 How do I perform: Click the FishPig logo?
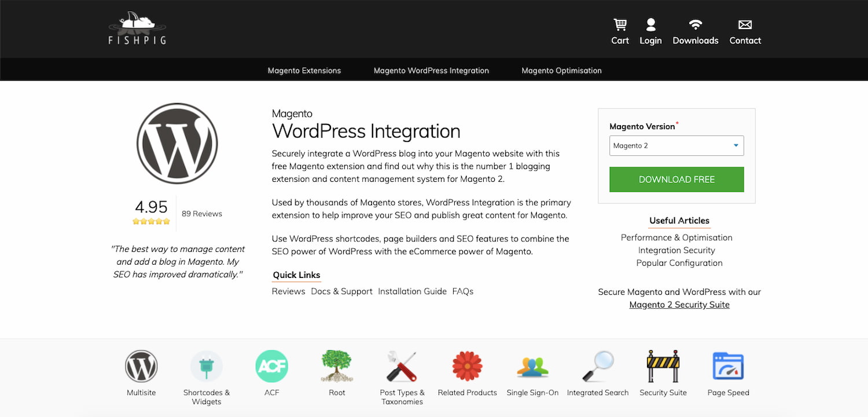[137, 28]
